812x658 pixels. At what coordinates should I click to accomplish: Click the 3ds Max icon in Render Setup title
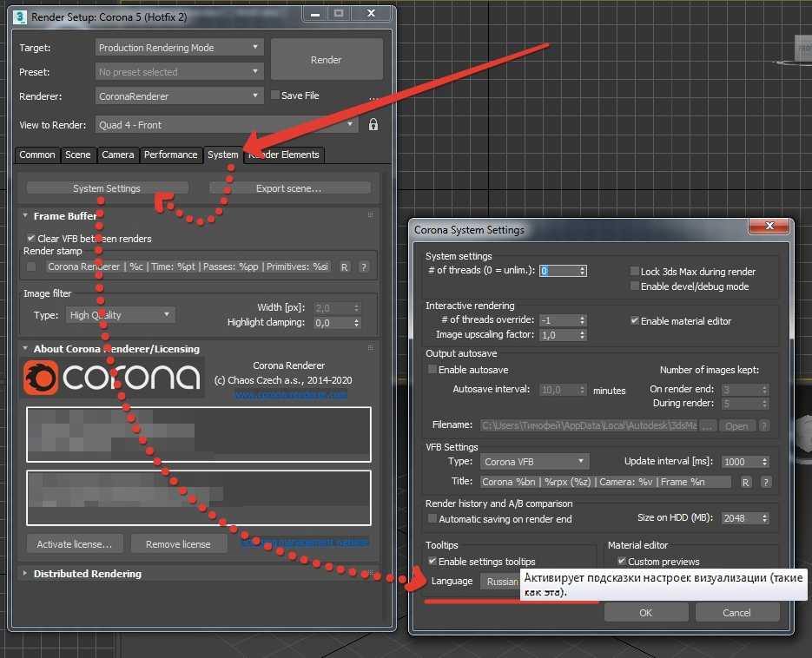point(20,16)
